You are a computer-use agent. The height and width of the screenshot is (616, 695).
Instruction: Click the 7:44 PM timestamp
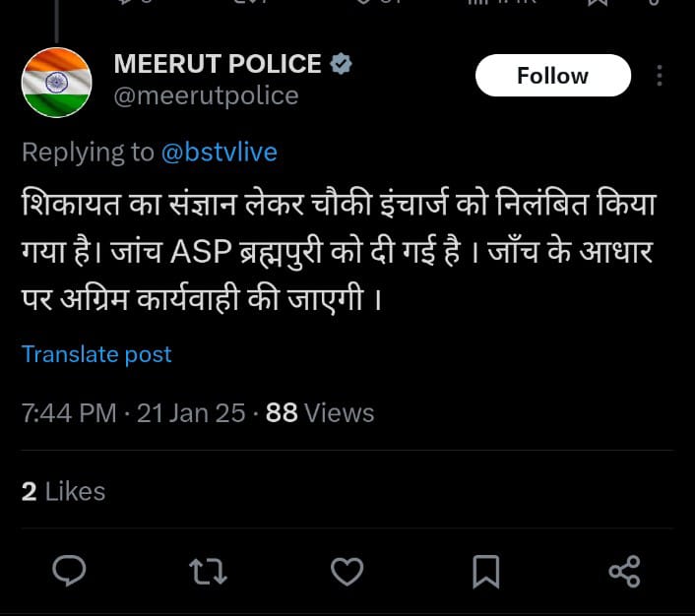coord(69,412)
